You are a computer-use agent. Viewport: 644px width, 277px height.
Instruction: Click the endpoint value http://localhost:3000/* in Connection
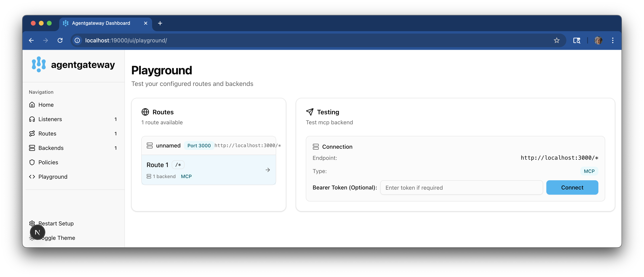click(x=560, y=158)
